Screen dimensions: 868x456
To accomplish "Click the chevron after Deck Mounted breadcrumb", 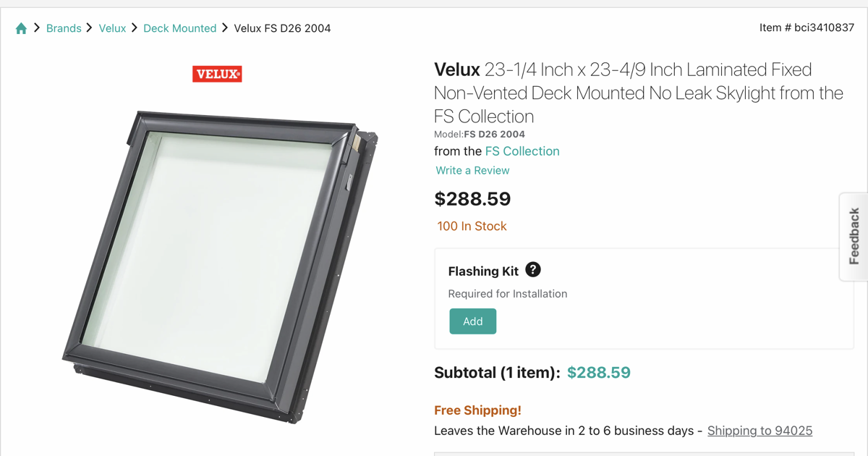I will tap(224, 28).
